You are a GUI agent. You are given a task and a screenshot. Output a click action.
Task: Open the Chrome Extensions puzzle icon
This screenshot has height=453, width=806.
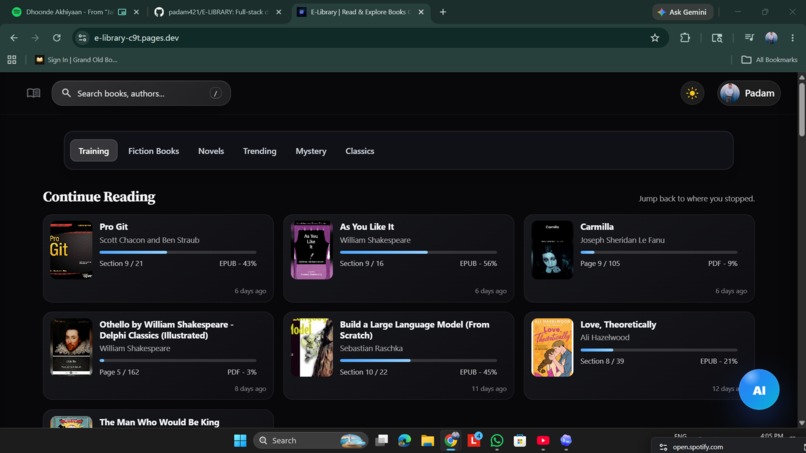[x=685, y=38]
